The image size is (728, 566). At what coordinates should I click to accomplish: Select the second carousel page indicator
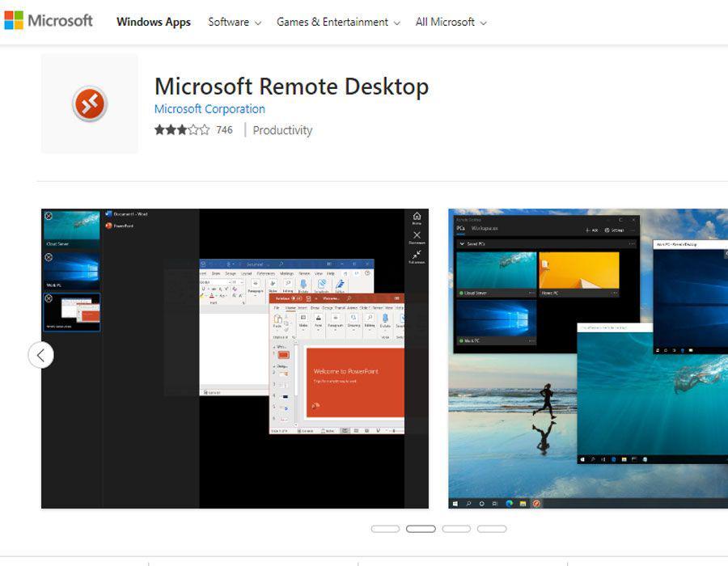[x=421, y=529]
